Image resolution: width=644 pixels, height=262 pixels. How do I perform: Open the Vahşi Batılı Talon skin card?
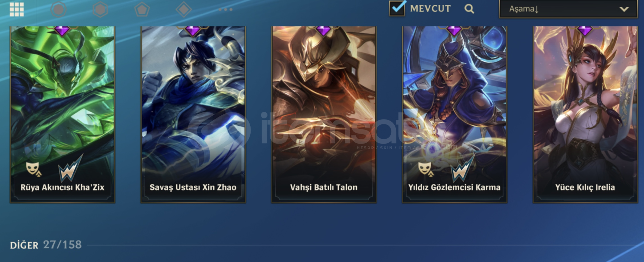click(x=324, y=114)
